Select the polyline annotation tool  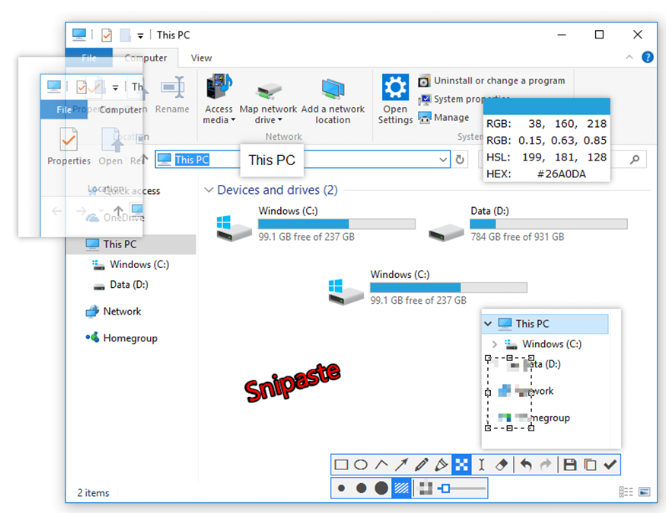click(381, 465)
